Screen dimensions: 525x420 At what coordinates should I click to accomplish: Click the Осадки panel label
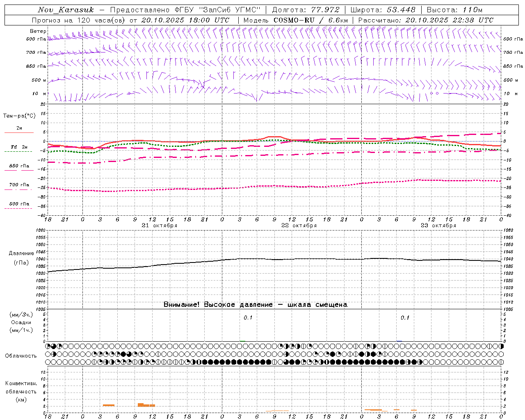[x=21, y=322]
